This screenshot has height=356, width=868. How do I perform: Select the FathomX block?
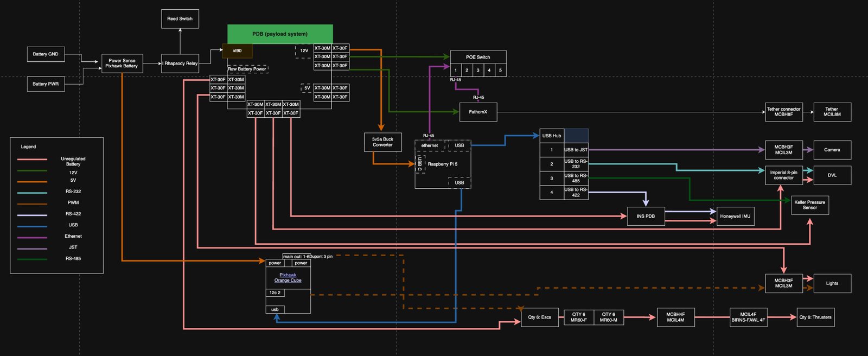(x=478, y=112)
